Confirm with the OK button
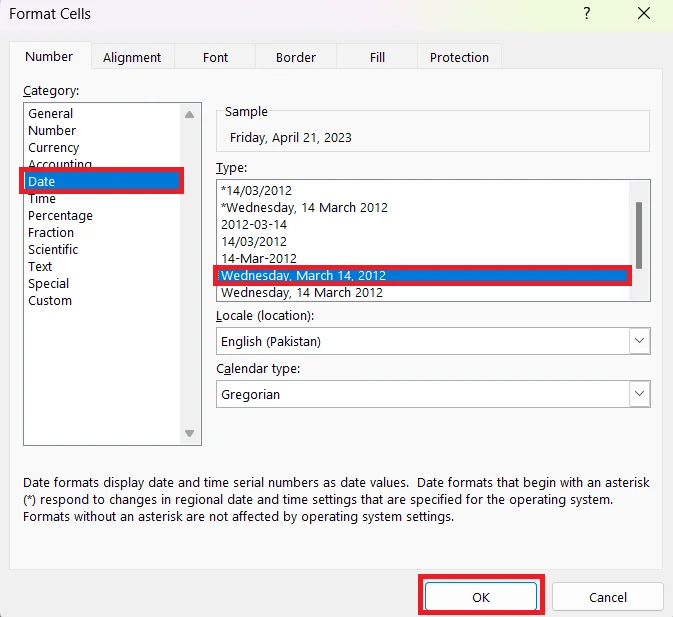673x617 pixels. [x=481, y=597]
